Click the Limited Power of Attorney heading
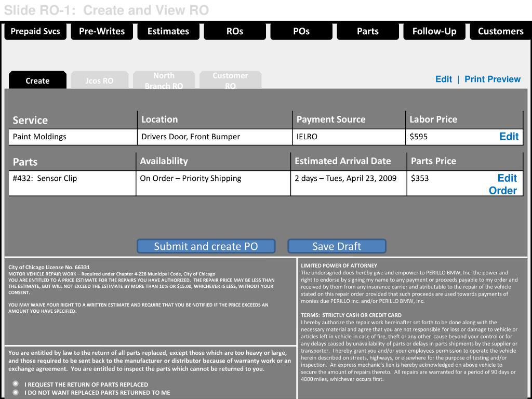The width and height of the screenshot is (532, 399). tap(339, 265)
